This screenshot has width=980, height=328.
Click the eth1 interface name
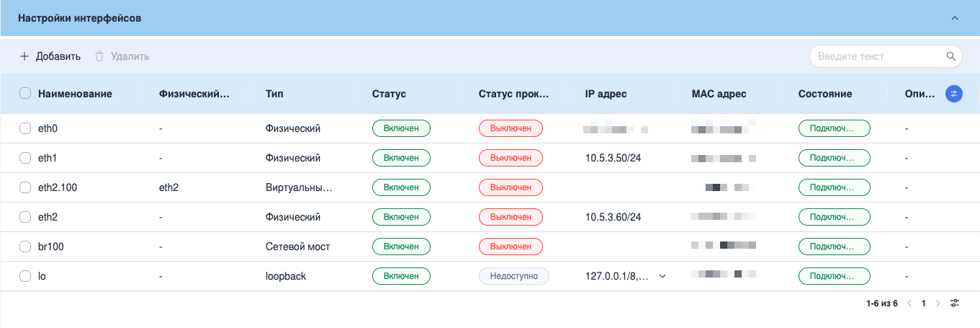coord(48,158)
